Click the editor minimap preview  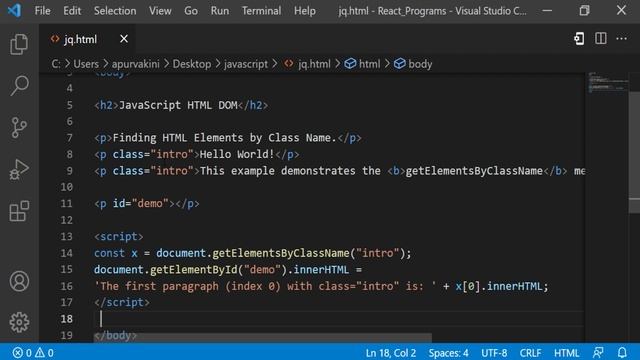[607, 82]
